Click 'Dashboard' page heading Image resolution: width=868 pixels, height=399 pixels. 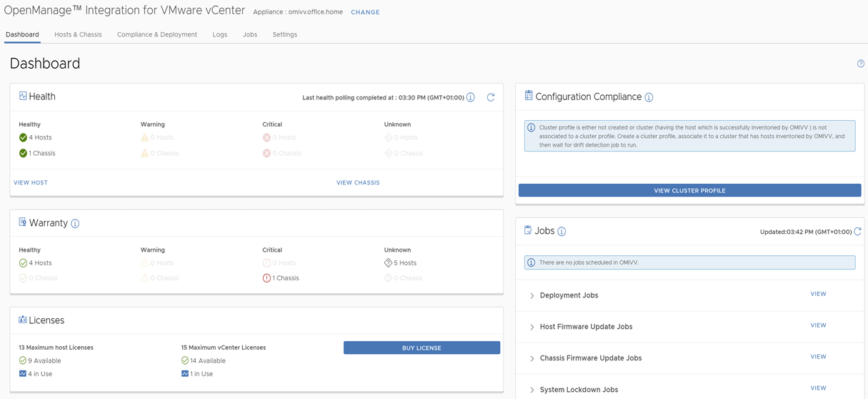pos(45,64)
